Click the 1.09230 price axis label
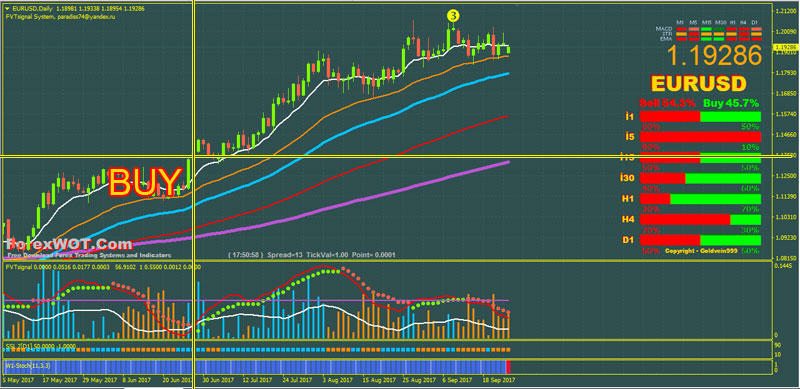This screenshot has width=800, height=389. pyautogui.click(x=786, y=237)
